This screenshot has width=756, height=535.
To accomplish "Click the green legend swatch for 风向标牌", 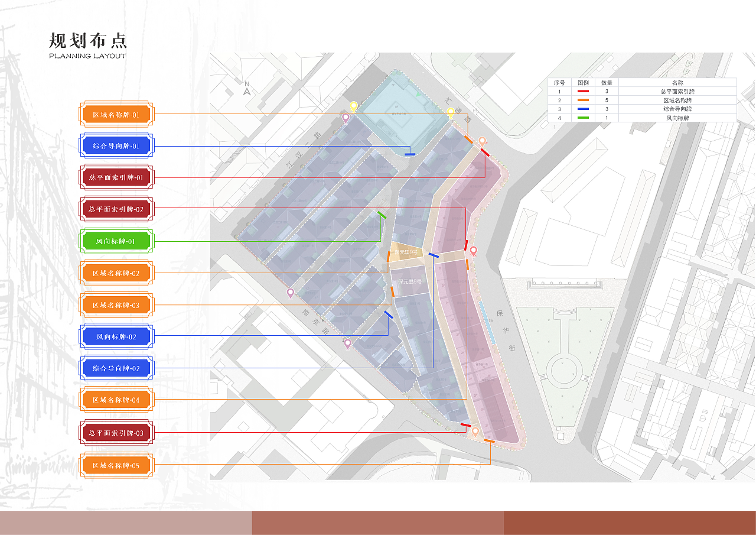I will click(583, 118).
